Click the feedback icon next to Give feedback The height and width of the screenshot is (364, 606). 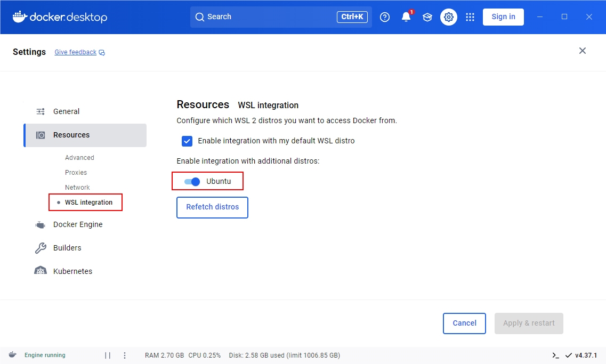coord(102,53)
